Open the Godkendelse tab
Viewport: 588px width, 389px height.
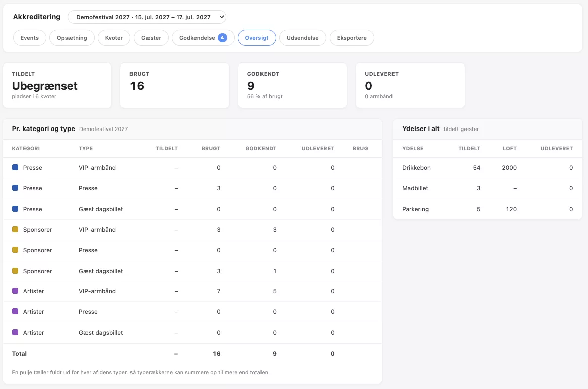[x=203, y=38]
